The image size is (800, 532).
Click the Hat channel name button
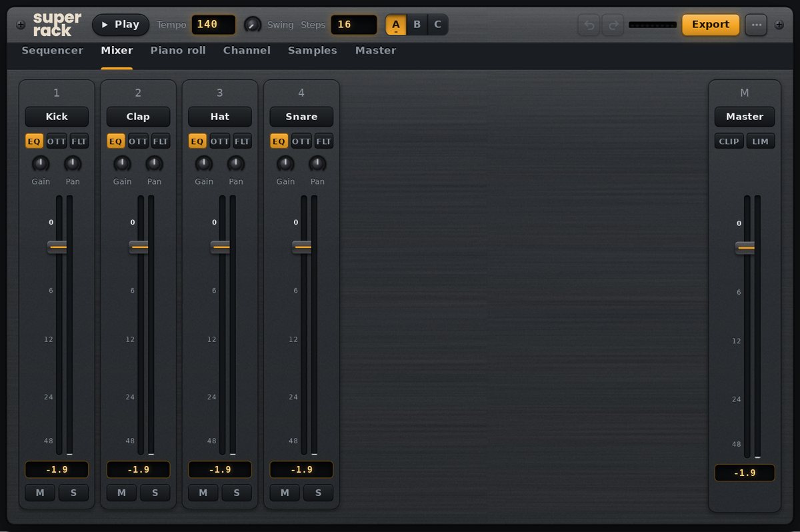point(220,117)
